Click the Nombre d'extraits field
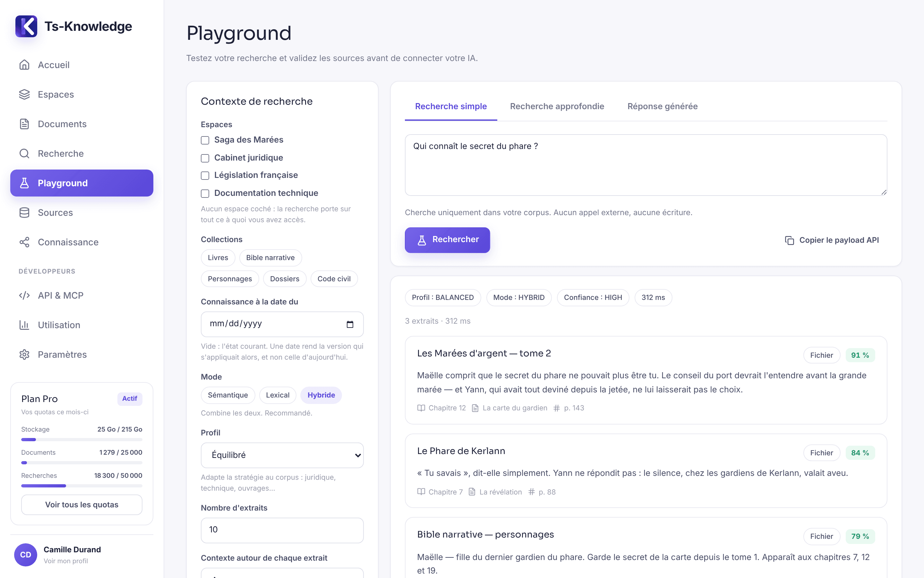This screenshot has height=578, width=924. 282,530
